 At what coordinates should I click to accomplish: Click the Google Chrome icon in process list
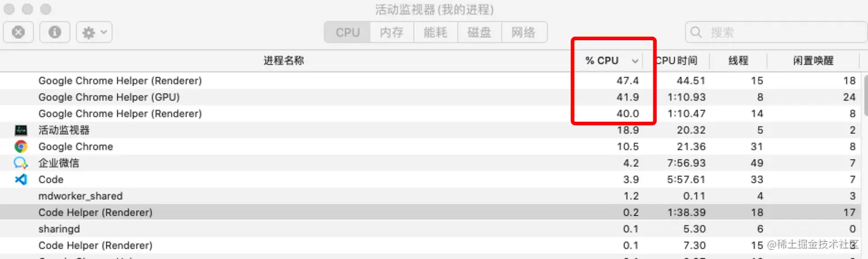(x=21, y=146)
